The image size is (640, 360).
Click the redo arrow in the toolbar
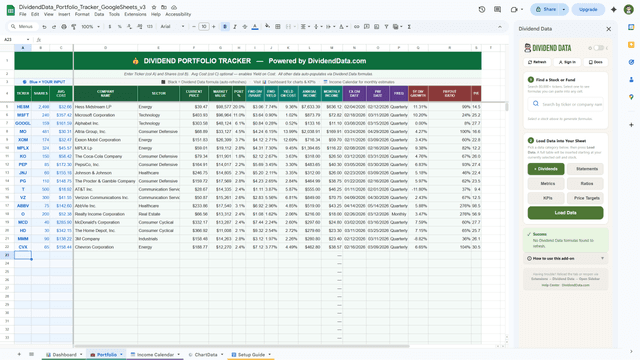[54, 27]
